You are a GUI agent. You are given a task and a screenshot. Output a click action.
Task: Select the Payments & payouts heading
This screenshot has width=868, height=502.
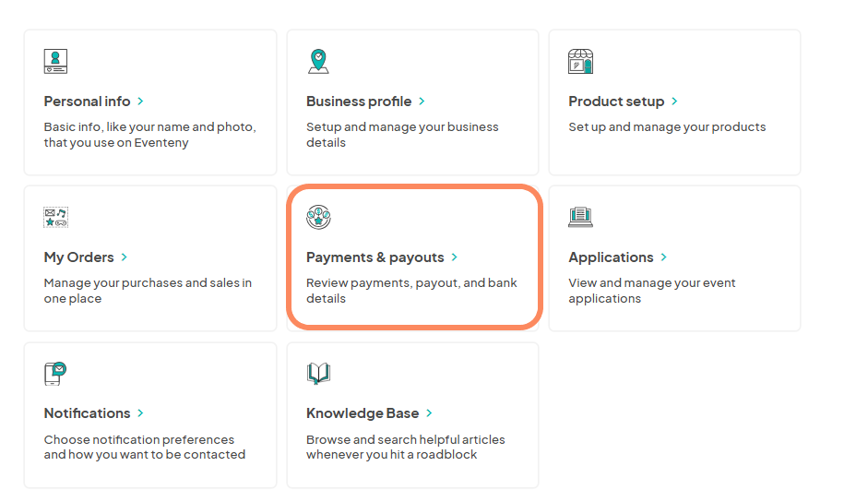(x=375, y=257)
